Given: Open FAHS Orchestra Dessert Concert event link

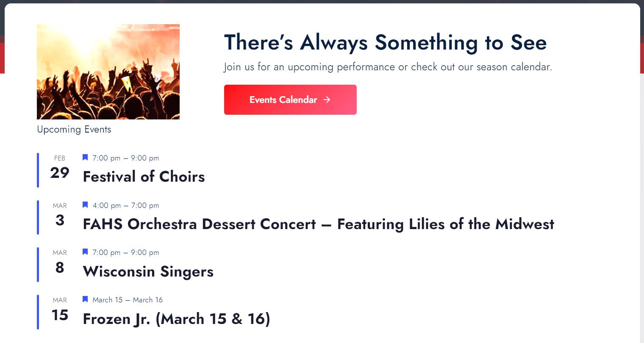Looking at the screenshot, I should coord(318,224).
